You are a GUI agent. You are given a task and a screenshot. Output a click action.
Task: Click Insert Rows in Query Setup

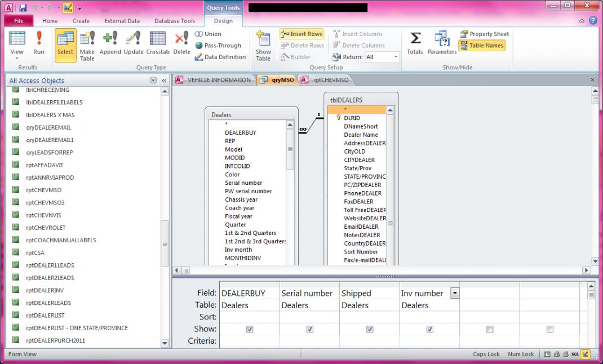[x=302, y=34]
